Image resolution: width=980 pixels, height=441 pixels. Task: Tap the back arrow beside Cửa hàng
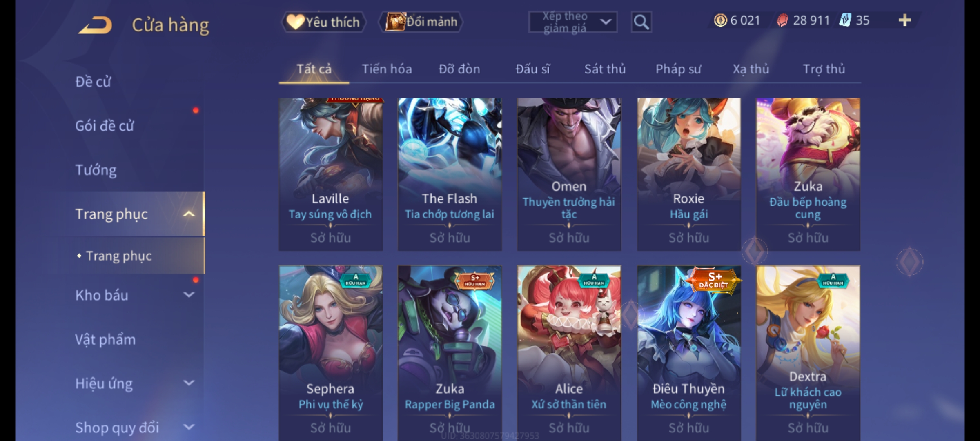click(x=95, y=25)
